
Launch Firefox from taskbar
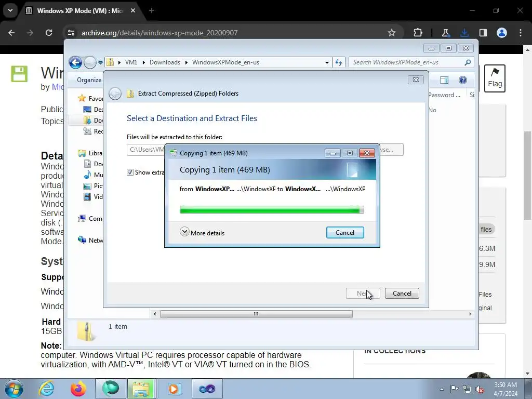78,389
